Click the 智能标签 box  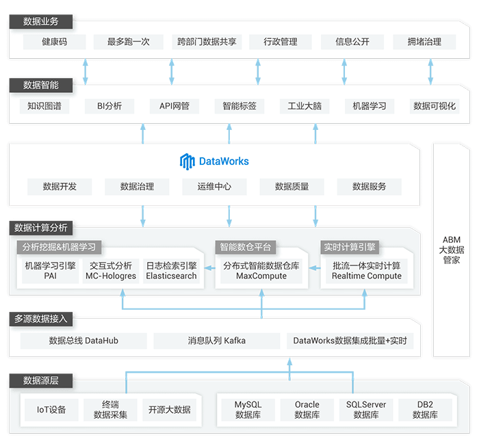(x=239, y=106)
